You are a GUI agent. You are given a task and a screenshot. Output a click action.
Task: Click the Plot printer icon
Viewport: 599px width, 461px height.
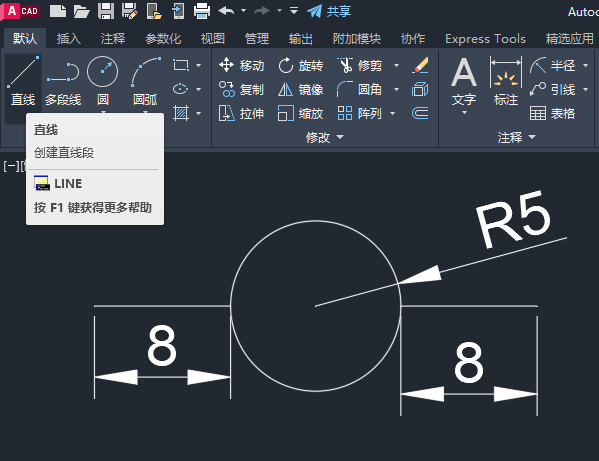point(202,11)
